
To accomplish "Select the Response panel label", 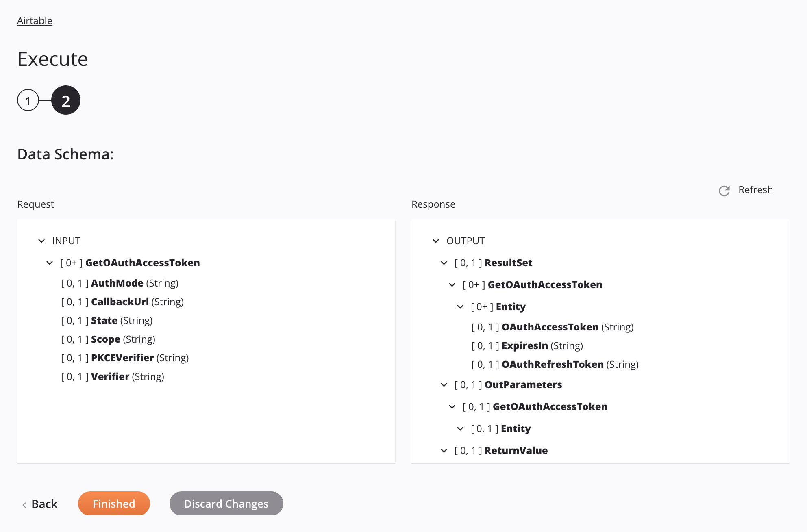I will [x=433, y=204].
